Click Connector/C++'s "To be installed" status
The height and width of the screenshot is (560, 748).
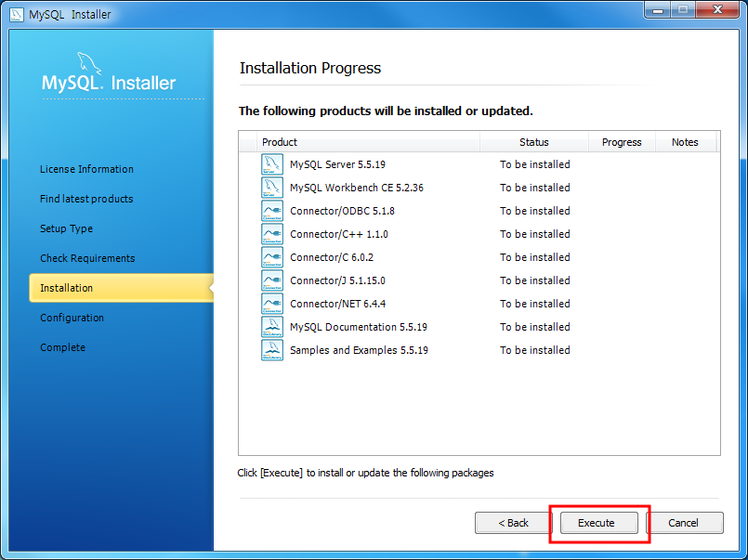pyautogui.click(x=535, y=234)
